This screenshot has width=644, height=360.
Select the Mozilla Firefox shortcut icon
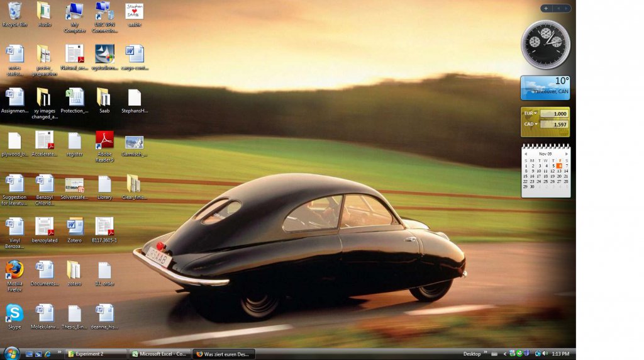click(14, 275)
